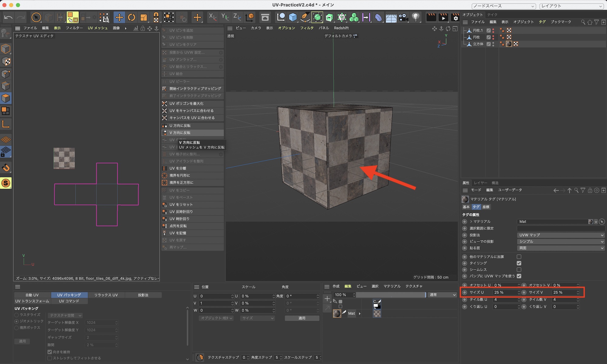Click V 方向に反転 command
The image size is (607, 364).
pos(180,133)
